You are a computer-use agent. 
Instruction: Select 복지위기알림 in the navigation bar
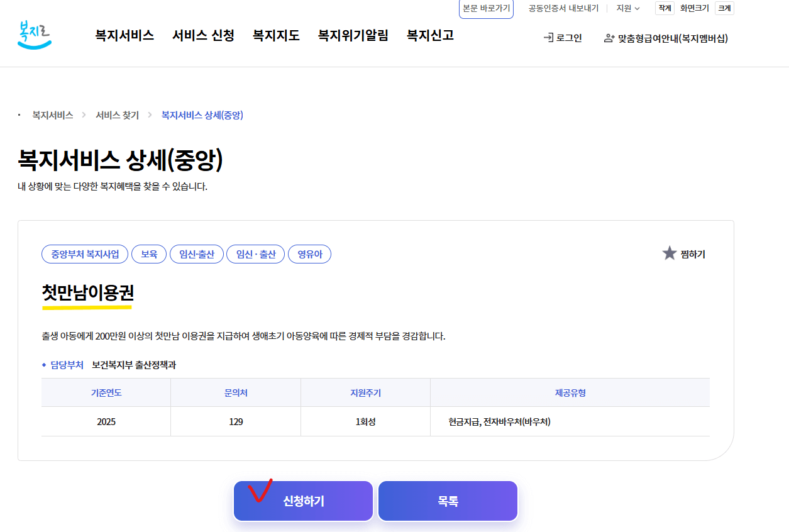click(352, 36)
